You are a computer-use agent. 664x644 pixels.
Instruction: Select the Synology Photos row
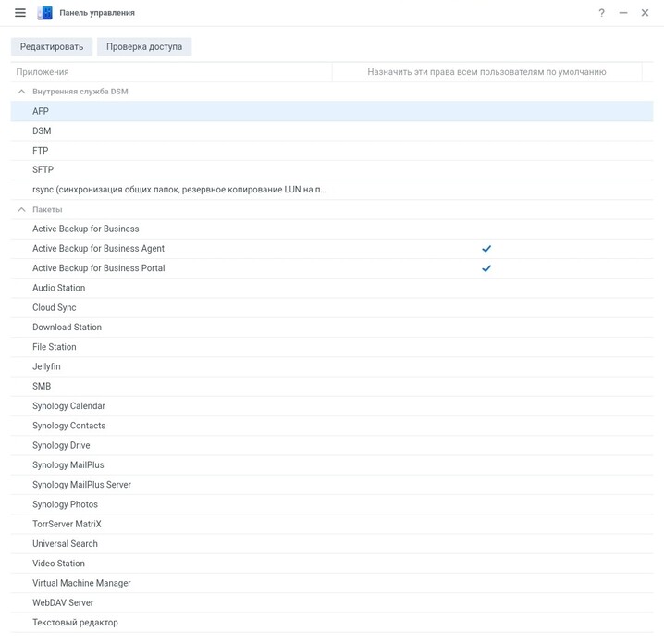(x=332, y=504)
